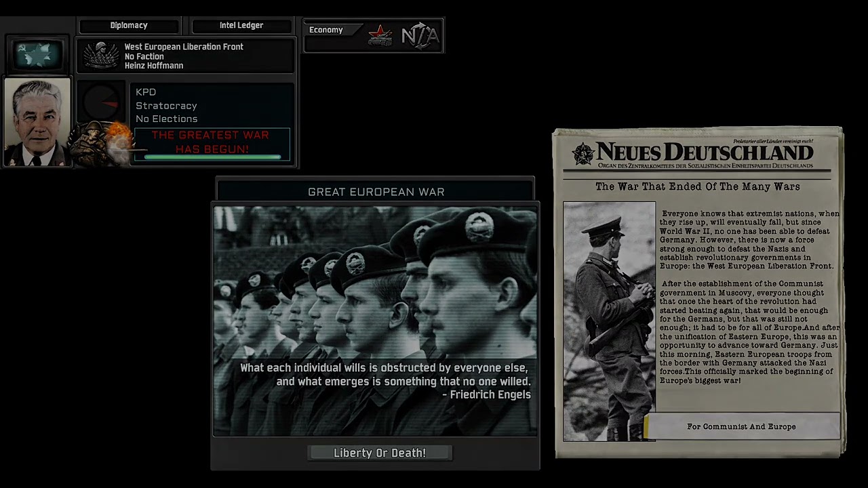
Task: Click the green focus progress bar
Action: pos(212,157)
